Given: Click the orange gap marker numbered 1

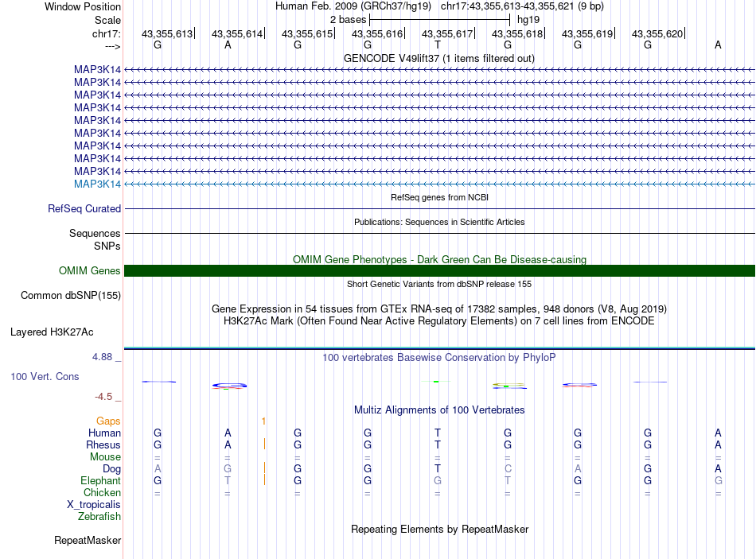Looking at the screenshot, I should point(263,421).
